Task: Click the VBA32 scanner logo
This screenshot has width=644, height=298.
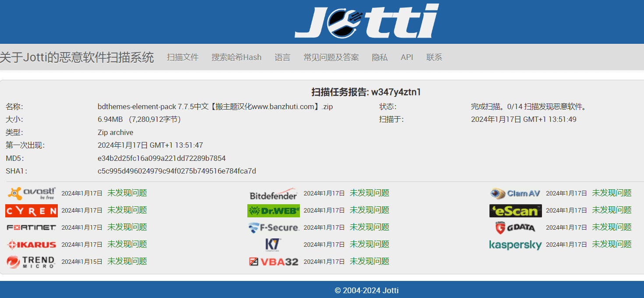Action: 274,262
